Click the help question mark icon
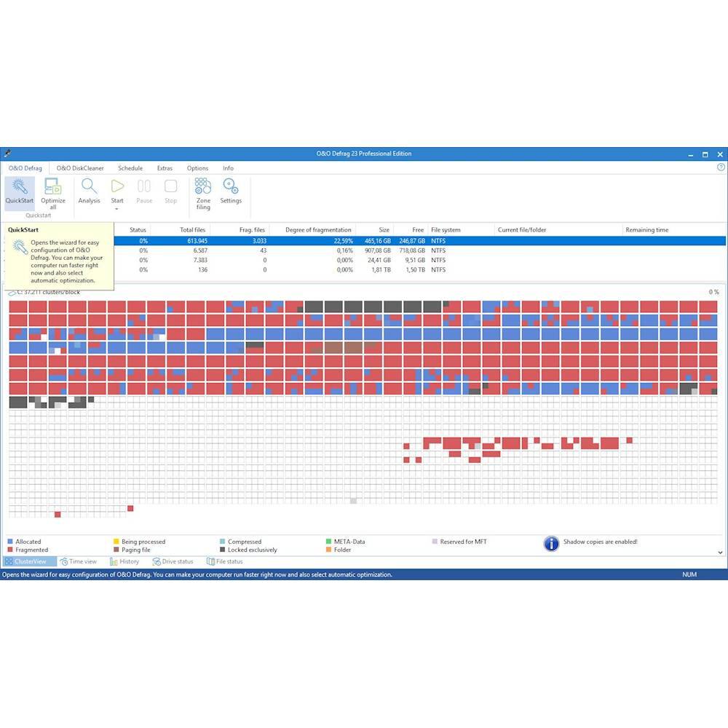The height and width of the screenshot is (728, 728). [721, 167]
